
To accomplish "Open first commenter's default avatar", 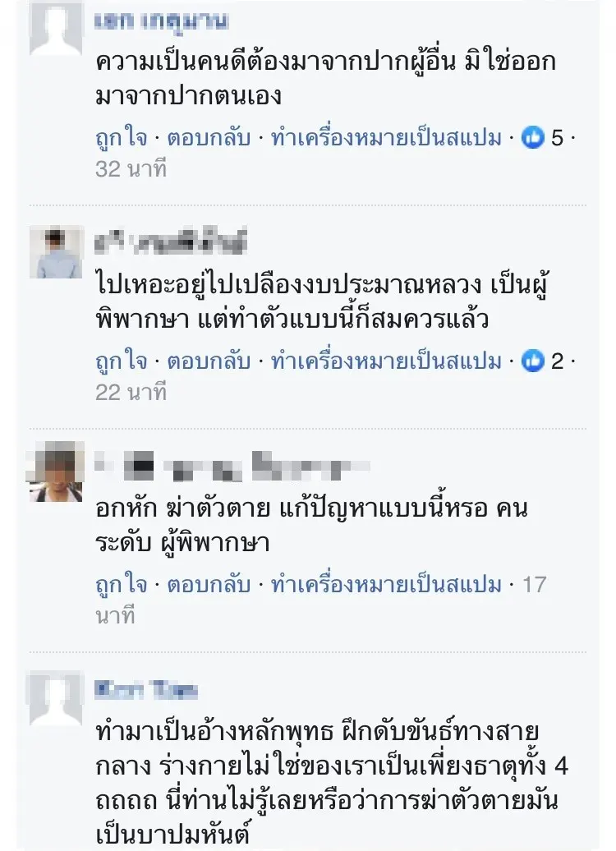I will [x=57, y=27].
